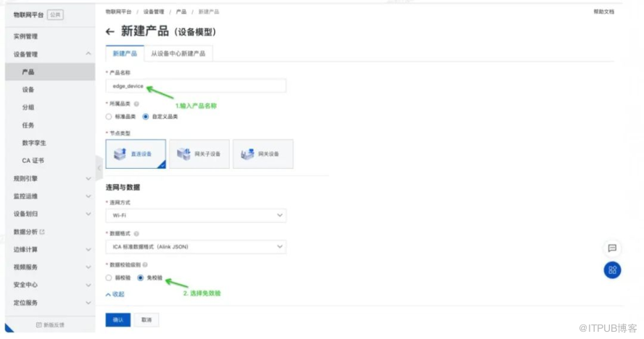Select the 标准品类 radio button
This screenshot has width=644, height=339.
pyautogui.click(x=109, y=117)
